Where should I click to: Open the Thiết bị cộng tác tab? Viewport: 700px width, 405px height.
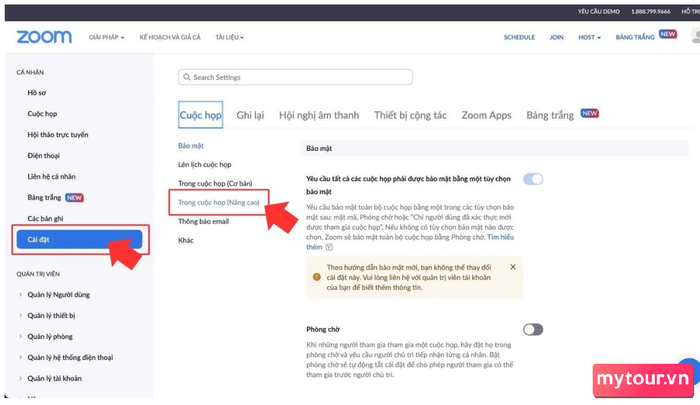pyautogui.click(x=410, y=115)
